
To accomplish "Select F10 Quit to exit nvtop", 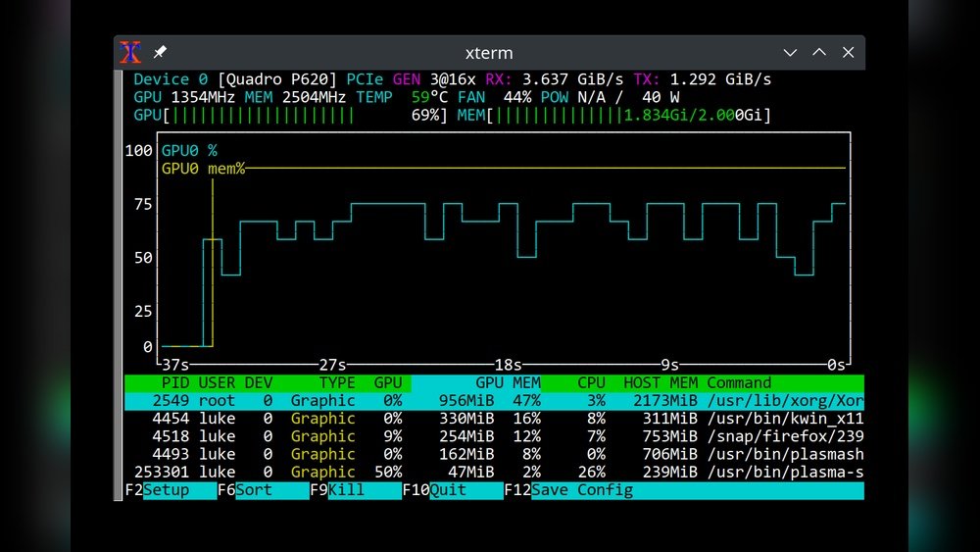I will tap(451, 490).
